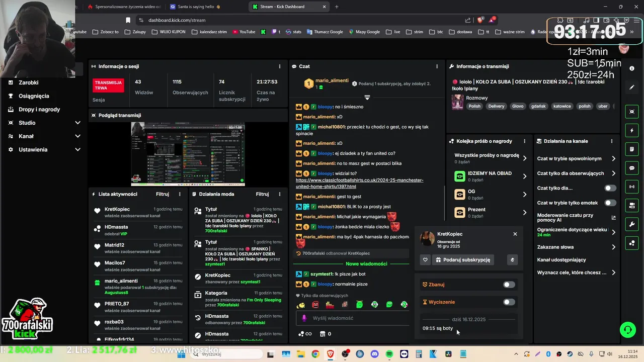The height and width of the screenshot is (362, 644).
Task: Open the stream info icon in right sidebar
Action: [632, 68]
